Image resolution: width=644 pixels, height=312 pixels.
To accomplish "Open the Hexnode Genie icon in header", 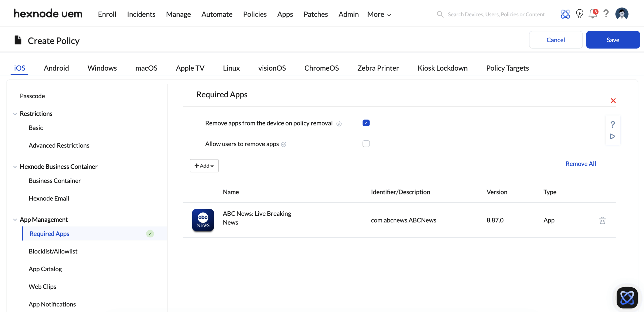I will coord(565,14).
